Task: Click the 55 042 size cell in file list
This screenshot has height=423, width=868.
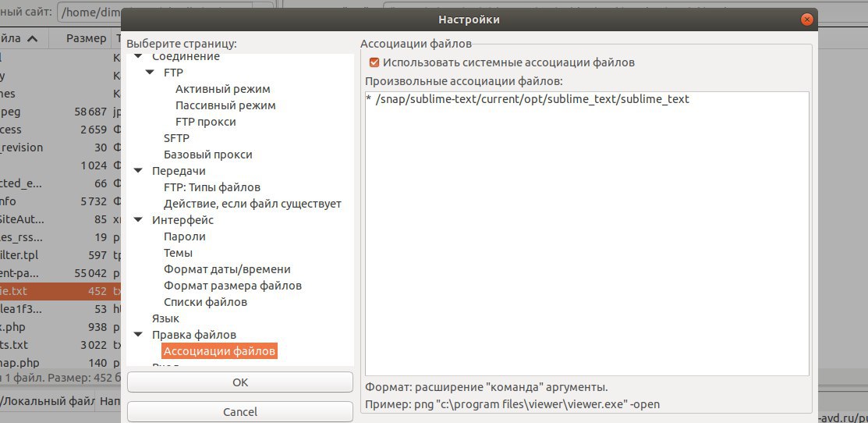Action: pyautogui.click(x=90, y=273)
